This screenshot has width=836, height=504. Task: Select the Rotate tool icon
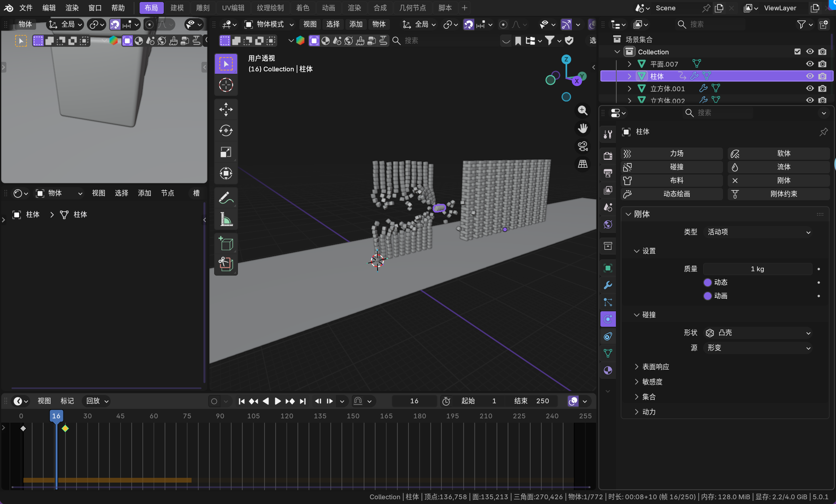click(226, 130)
